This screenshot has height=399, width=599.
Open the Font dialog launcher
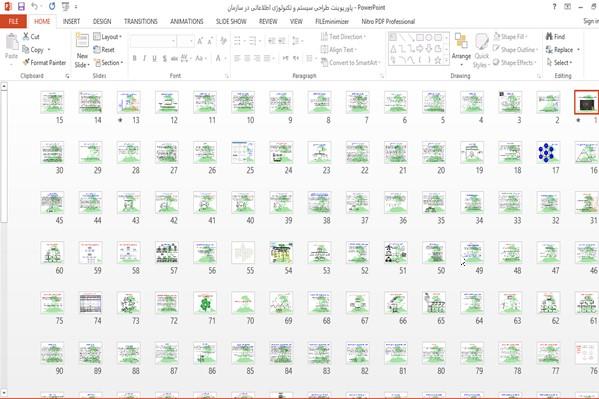(x=227, y=76)
